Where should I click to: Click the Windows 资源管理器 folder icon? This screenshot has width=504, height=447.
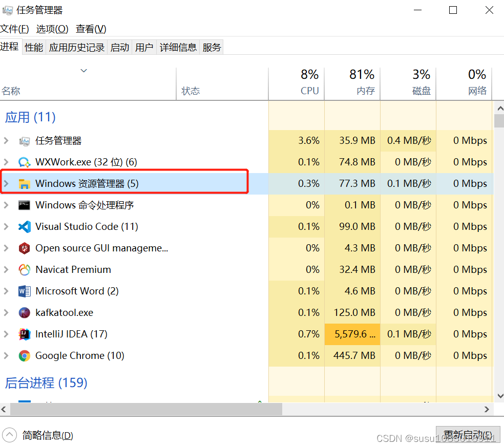point(25,184)
